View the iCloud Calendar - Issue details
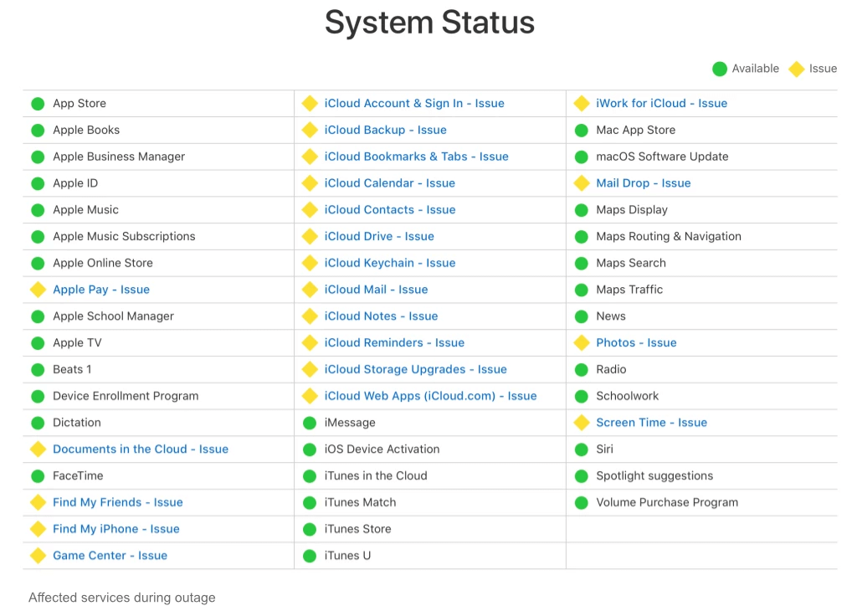This screenshot has width=857, height=616. (390, 183)
